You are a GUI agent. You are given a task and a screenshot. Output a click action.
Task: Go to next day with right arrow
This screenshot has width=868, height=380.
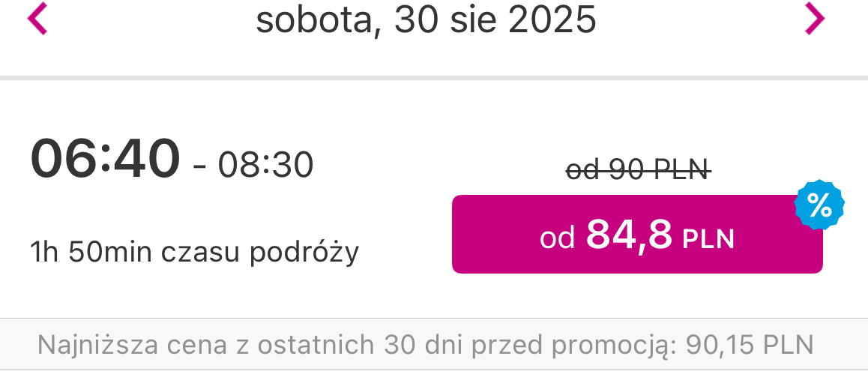pos(814,18)
